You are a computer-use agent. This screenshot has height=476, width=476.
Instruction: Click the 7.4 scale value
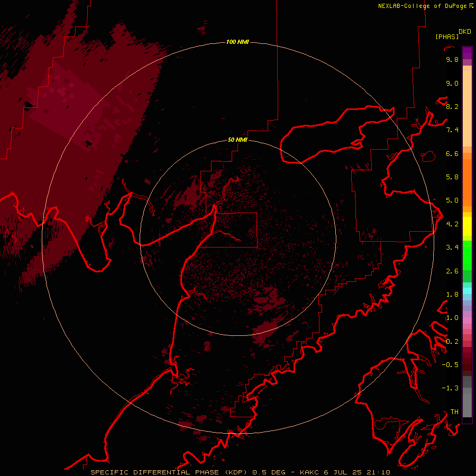(452, 130)
